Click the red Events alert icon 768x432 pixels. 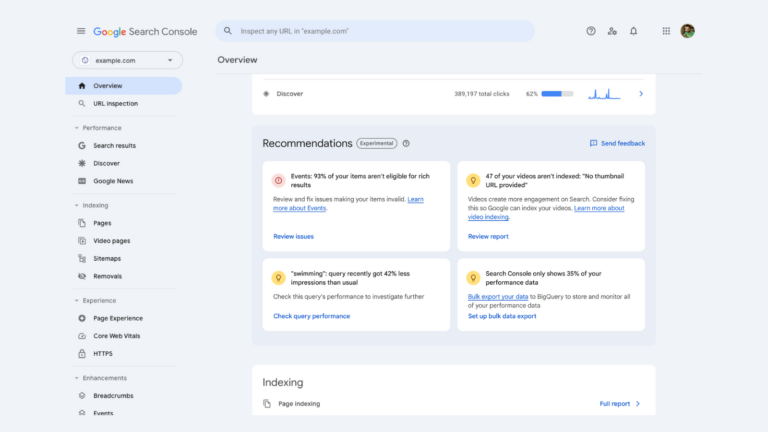[x=278, y=180]
